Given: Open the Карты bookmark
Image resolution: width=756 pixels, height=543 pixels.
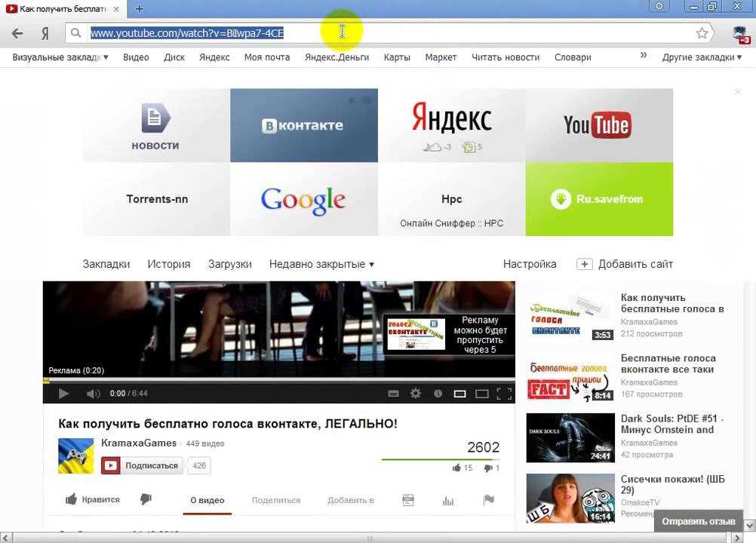Looking at the screenshot, I should [397, 57].
